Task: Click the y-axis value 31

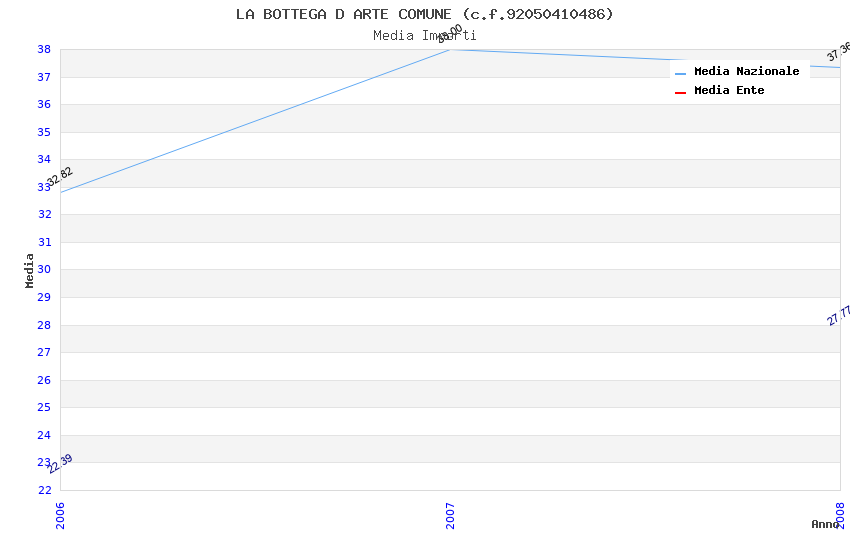Action: click(x=45, y=242)
